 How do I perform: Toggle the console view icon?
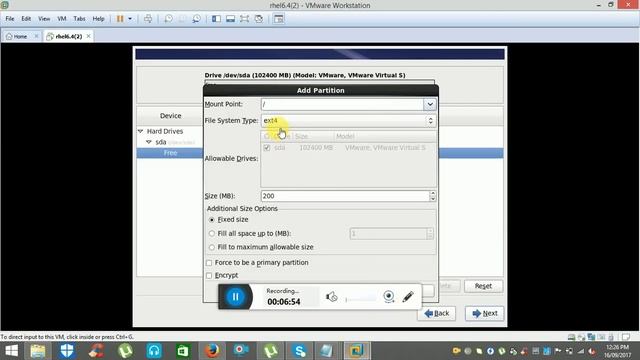click(x=278, y=19)
